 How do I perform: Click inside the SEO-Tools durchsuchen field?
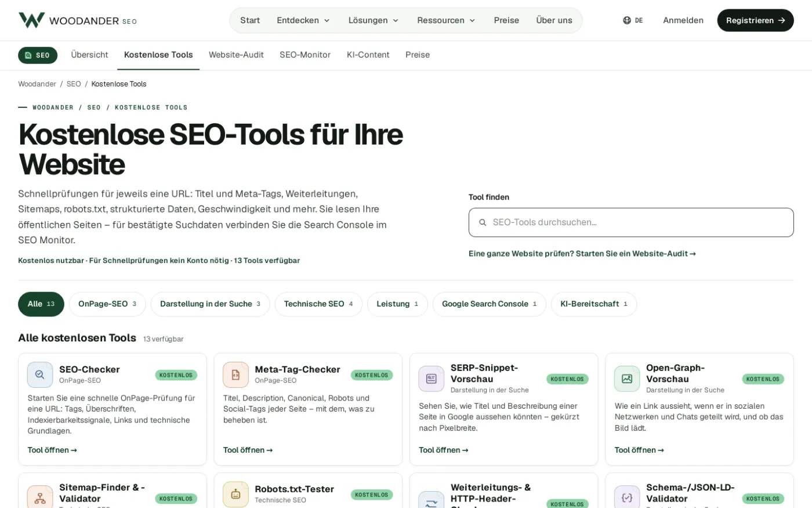point(631,222)
